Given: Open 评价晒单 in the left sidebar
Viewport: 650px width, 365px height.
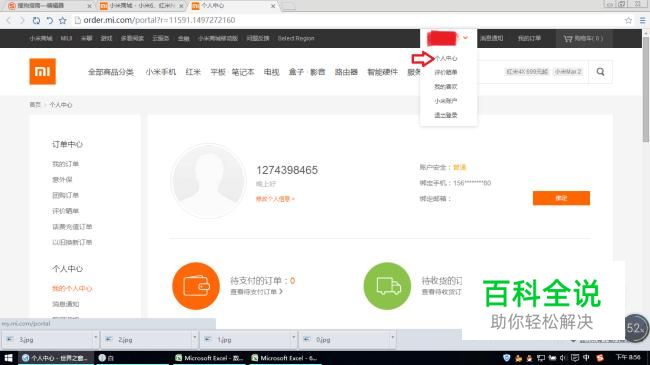Looking at the screenshot, I should [x=65, y=211].
